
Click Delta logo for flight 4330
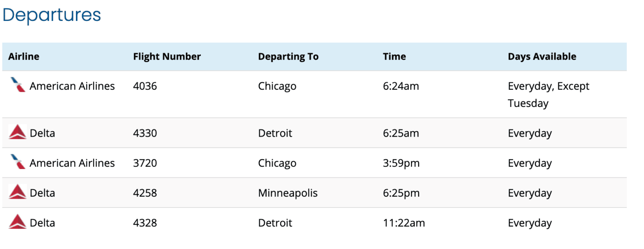18,132
